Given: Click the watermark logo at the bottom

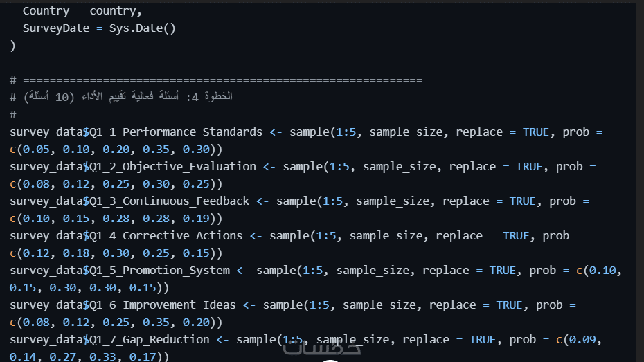Looking at the screenshot, I should pyautogui.click(x=322, y=350).
